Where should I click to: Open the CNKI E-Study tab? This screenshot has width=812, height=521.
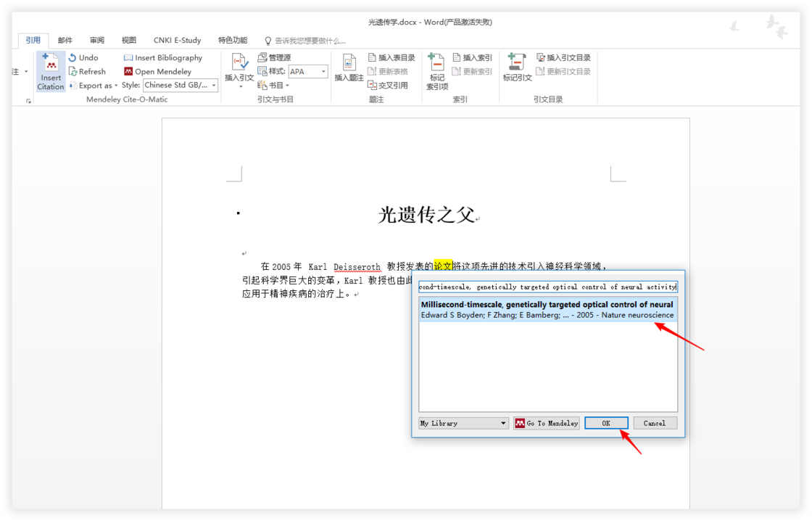(x=177, y=41)
